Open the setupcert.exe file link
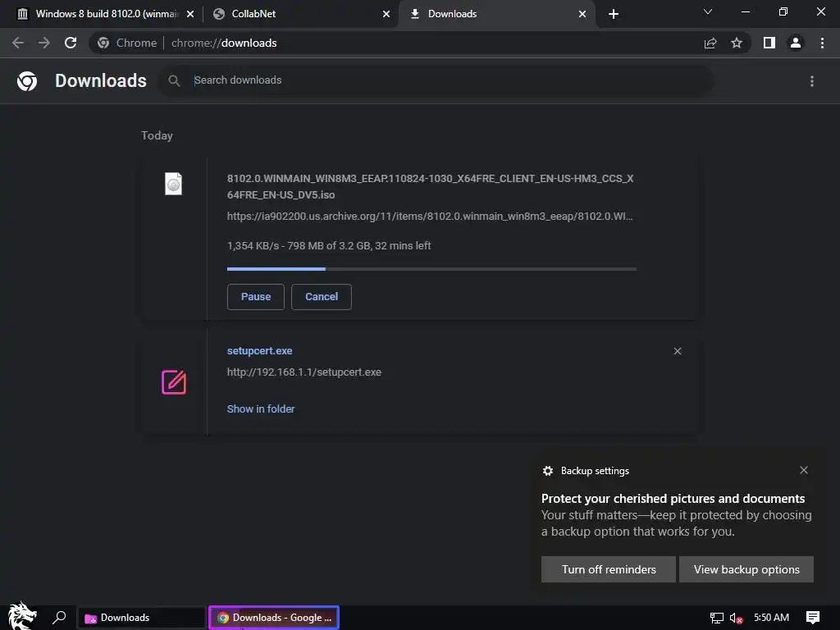Viewport: 840px width, 630px height. (x=259, y=351)
